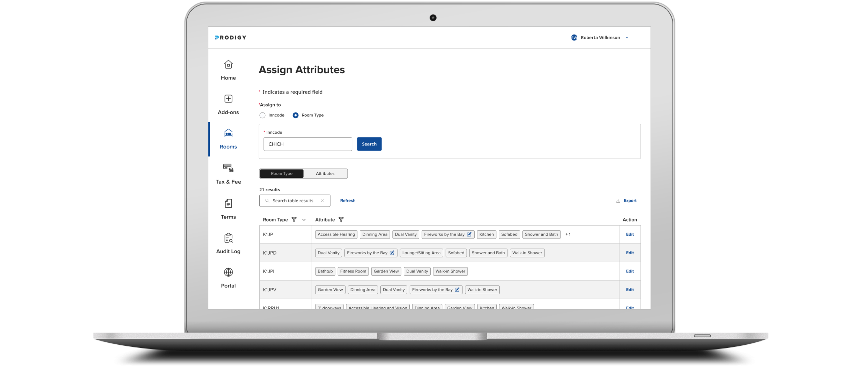Clear the table search with the X

(322, 201)
